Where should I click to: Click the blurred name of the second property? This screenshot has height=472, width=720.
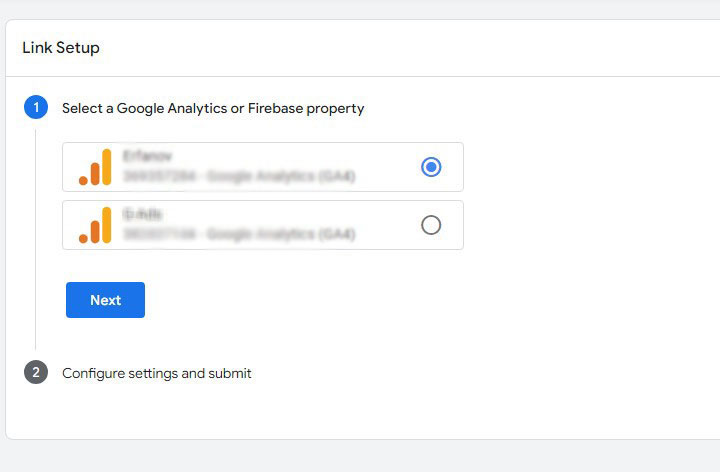click(x=142, y=214)
